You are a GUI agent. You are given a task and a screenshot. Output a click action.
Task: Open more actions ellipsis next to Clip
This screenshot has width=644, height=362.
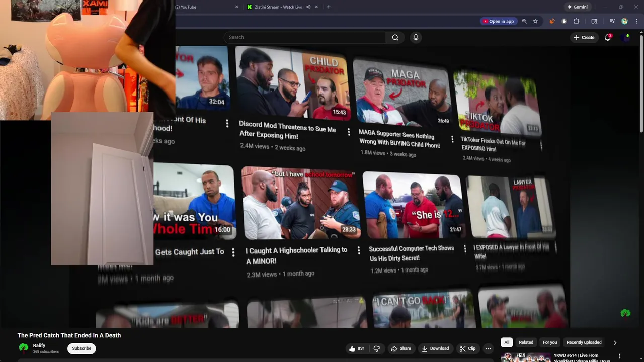(488, 348)
